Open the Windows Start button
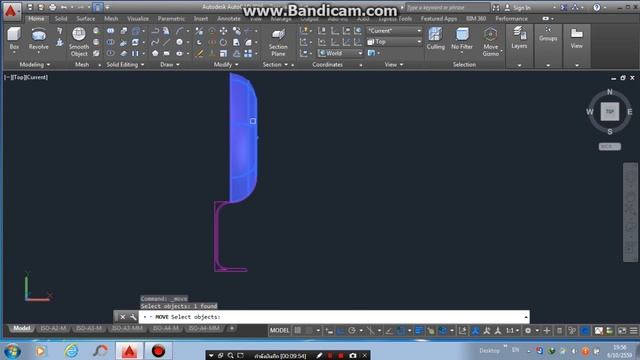Screen dimensions: 640x360 pyautogui.click(x=12, y=351)
